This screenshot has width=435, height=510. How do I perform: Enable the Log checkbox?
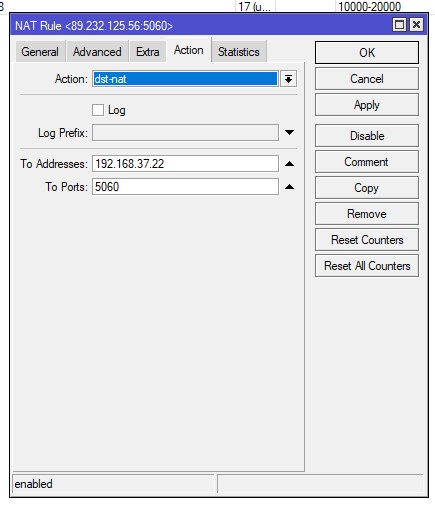click(x=98, y=110)
